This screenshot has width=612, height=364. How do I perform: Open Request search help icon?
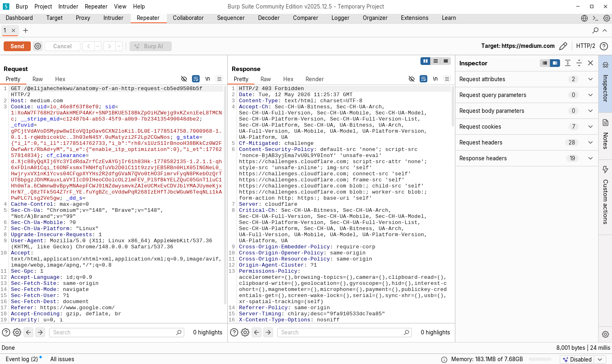6,332
